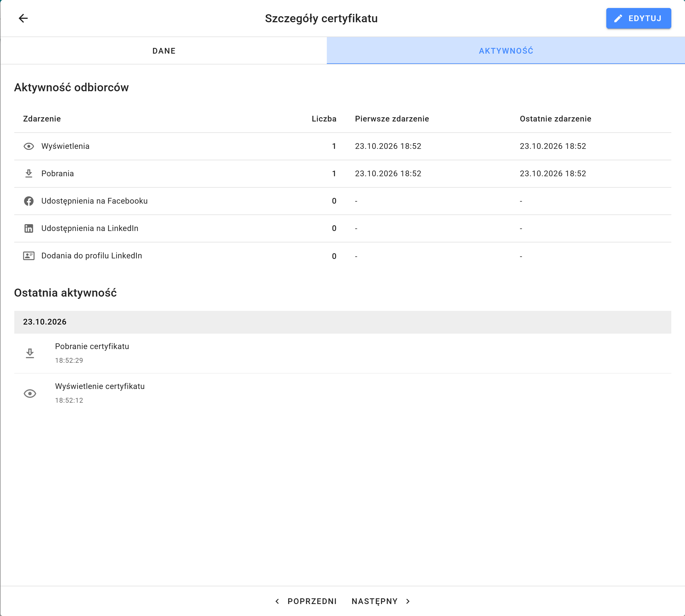Click the profile card icon beside Dodania do profilu LinkedIn
This screenshot has width=685, height=616.
pyautogui.click(x=29, y=256)
